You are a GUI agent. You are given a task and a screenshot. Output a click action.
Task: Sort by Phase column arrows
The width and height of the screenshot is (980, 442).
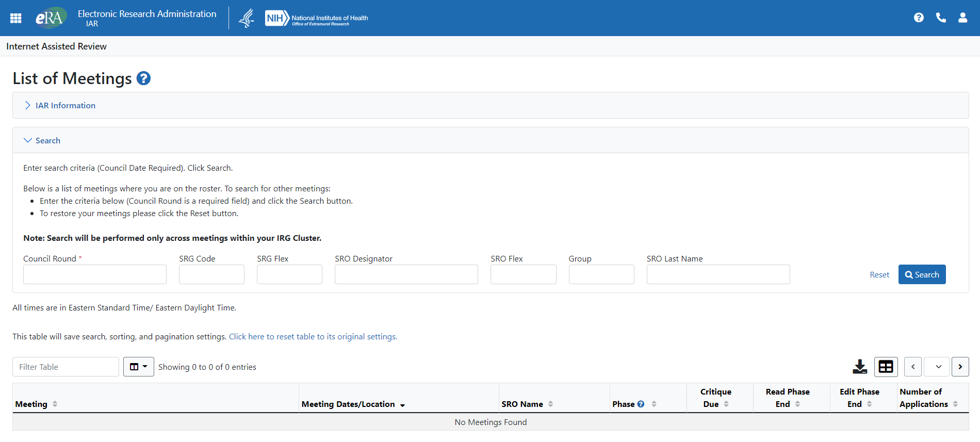click(654, 404)
